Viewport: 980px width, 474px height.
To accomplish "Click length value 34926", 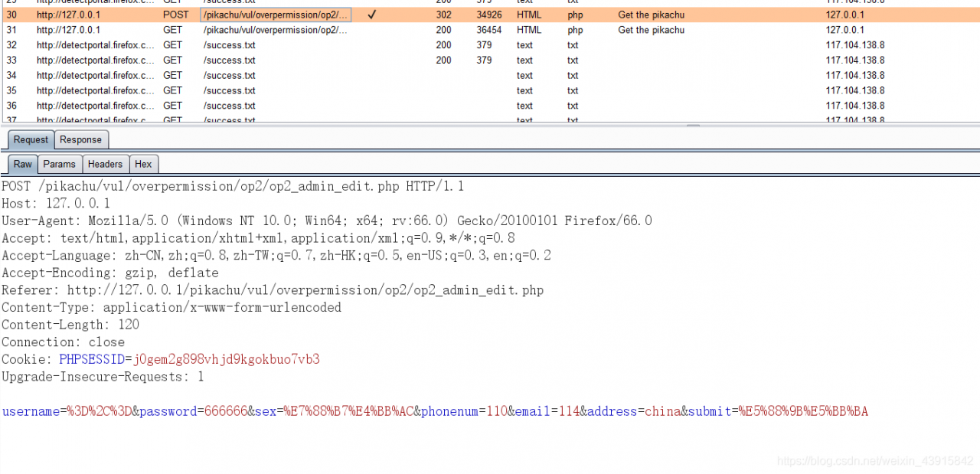I will coord(489,15).
